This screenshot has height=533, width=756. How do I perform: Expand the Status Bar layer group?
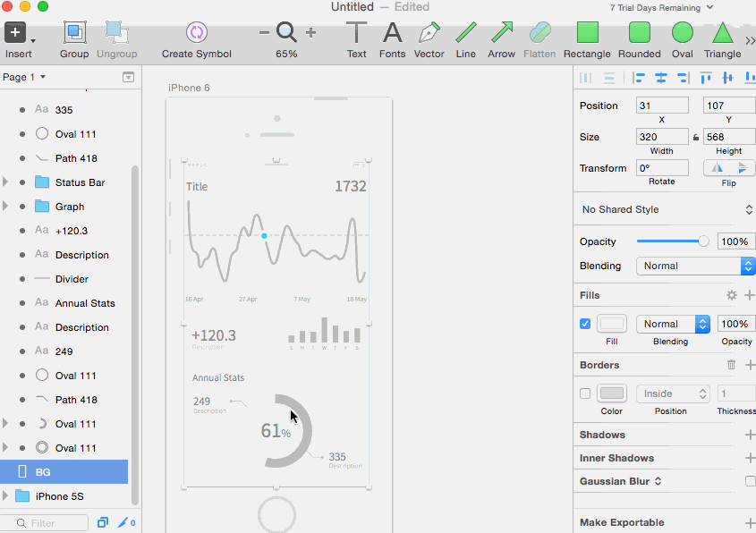6,182
